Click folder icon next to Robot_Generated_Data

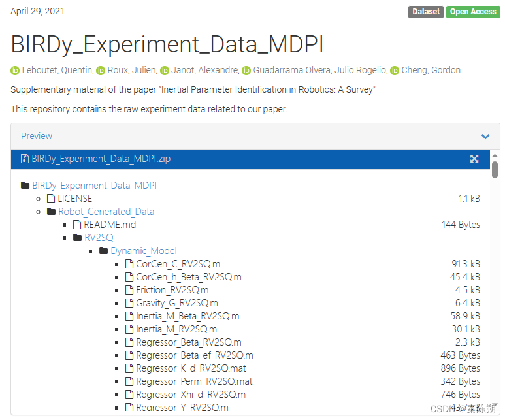(51, 211)
